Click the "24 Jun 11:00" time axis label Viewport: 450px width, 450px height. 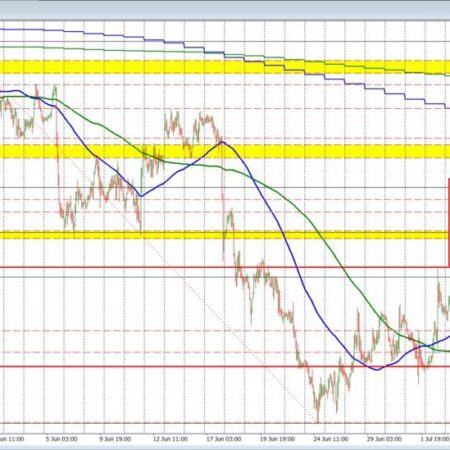(331, 439)
